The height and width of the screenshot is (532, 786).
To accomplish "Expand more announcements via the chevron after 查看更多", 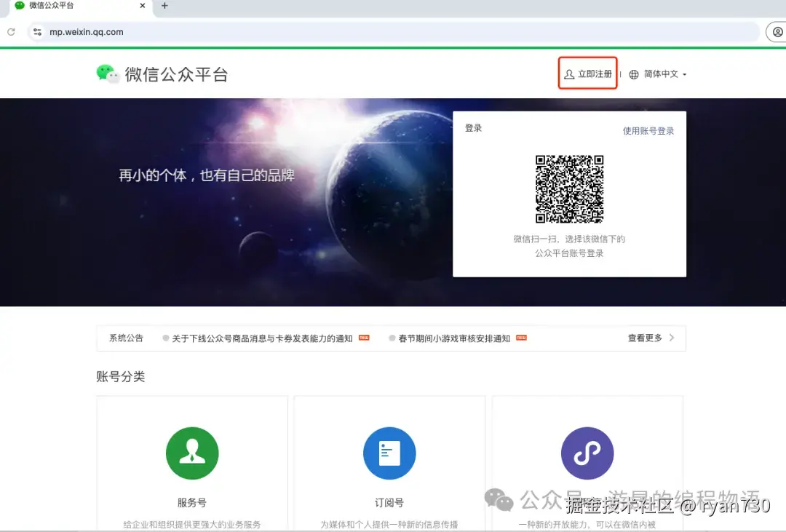I will click(673, 338).
